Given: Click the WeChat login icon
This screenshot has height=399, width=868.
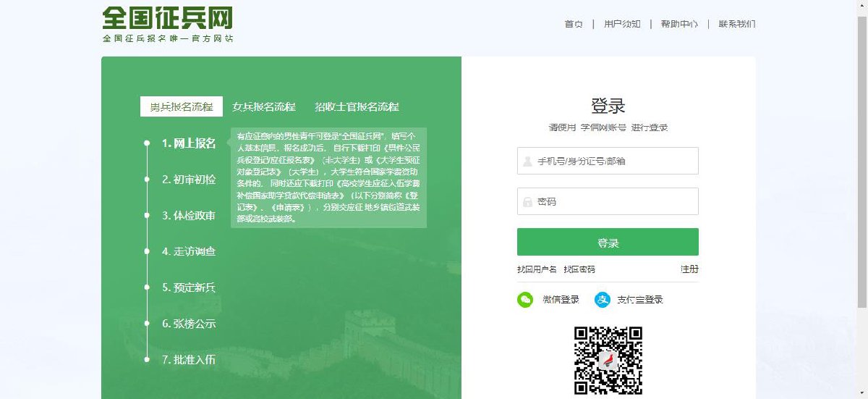Looking at the screenshot, I should pyautogui.click(x=525, y=300).
